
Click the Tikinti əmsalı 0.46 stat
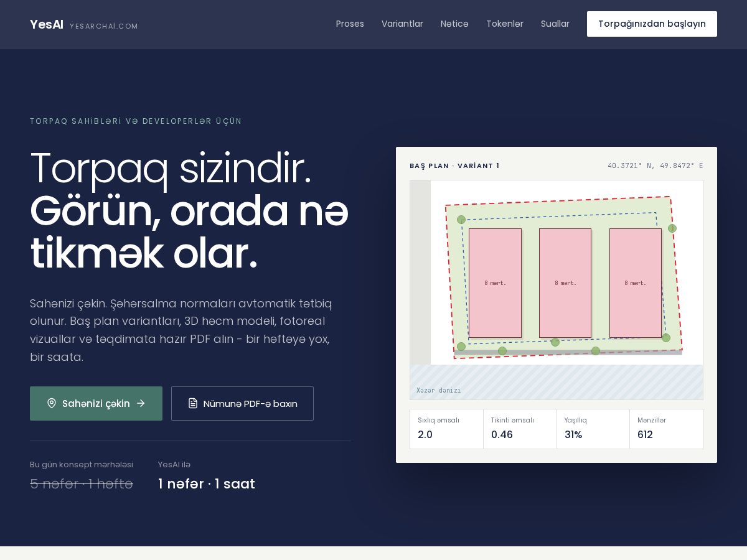(520, 429)
